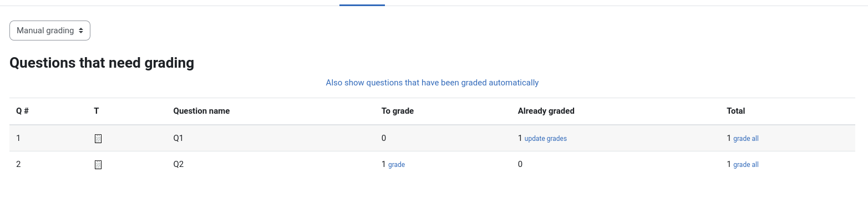This screenshot has width=868, height=218.
Task: Select the Q1 question name cell
Action: [179, 138]
